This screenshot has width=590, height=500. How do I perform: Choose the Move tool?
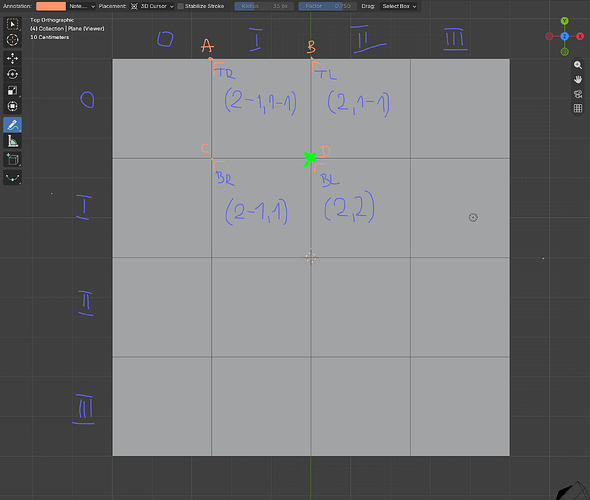12,58
